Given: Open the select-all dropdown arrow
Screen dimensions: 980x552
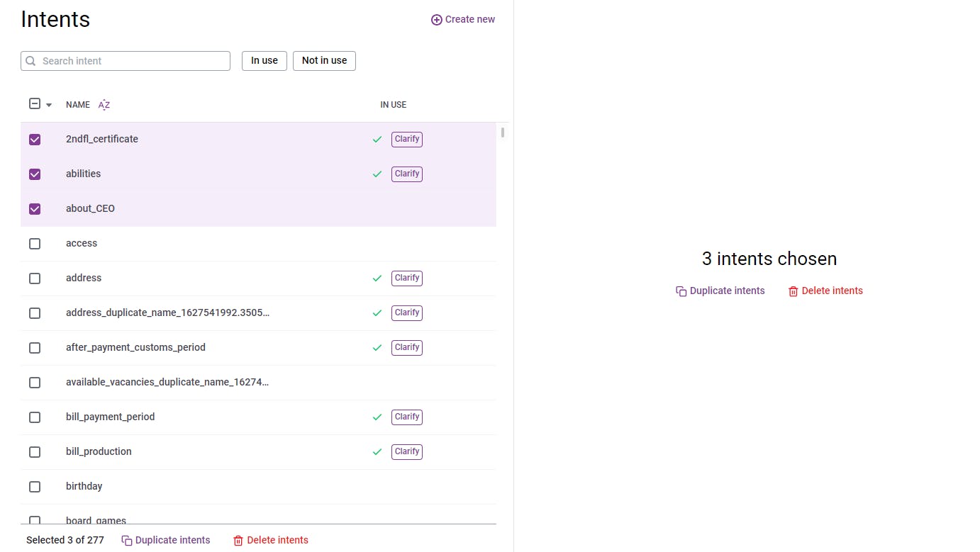Looking at the screenshot, I should 49,105.
